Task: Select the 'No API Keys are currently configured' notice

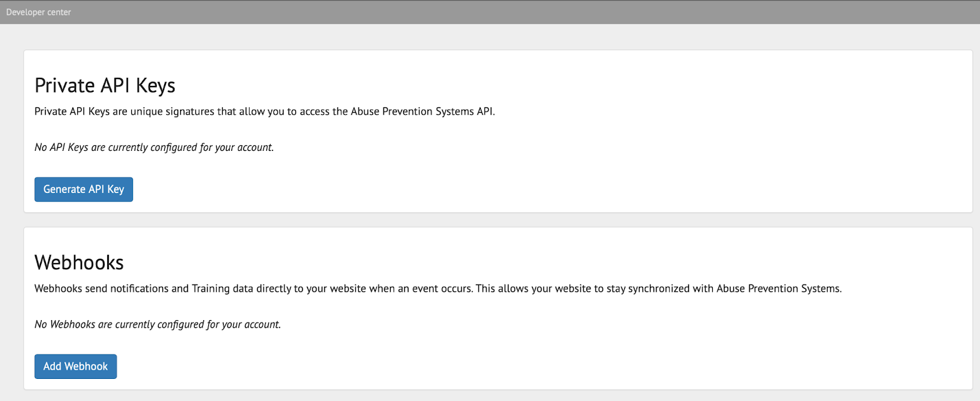Action: pyautogui.click(x=154, y=147)
